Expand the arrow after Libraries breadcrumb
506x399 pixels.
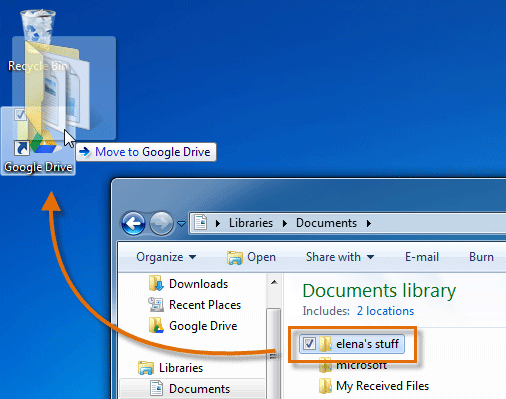pyautogui.click(x=285, y=223)
